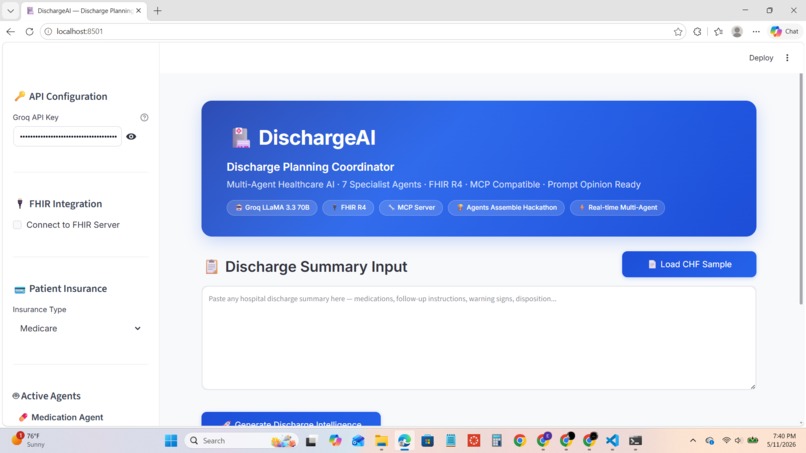View site information icon in address bar

pyautogui.click(x=48, y=31)
